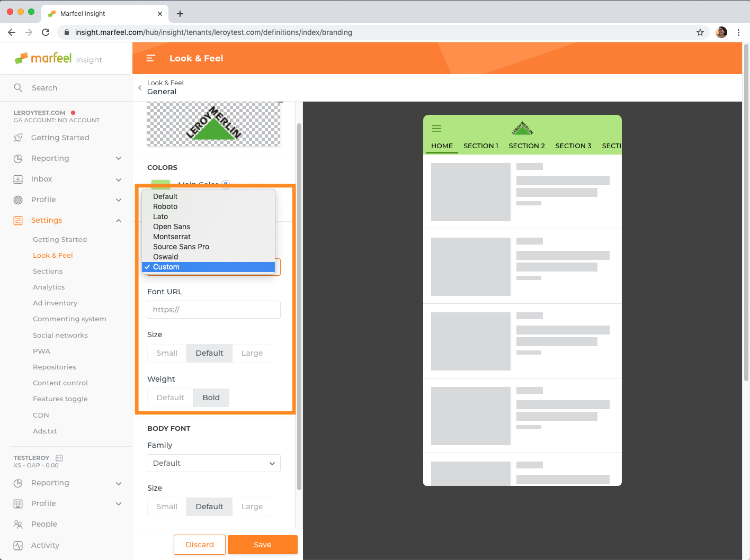Select Large body font size

(x=252, y=507)
